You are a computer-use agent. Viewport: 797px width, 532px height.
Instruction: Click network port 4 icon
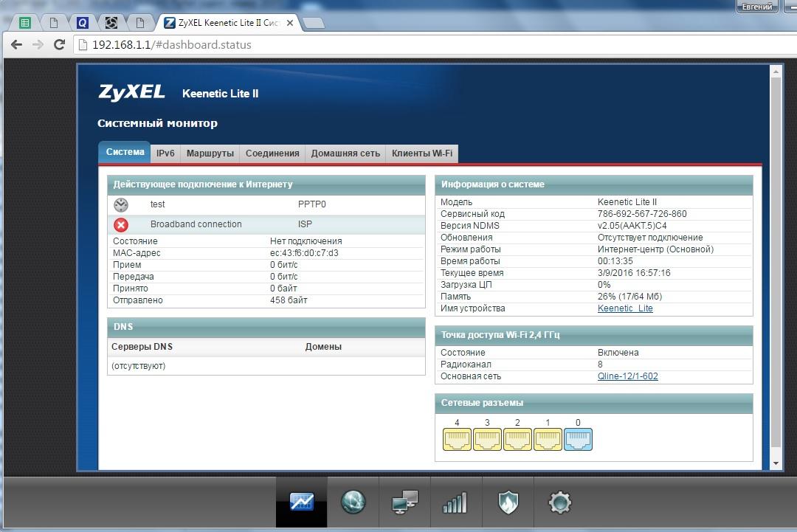(457, 440)
